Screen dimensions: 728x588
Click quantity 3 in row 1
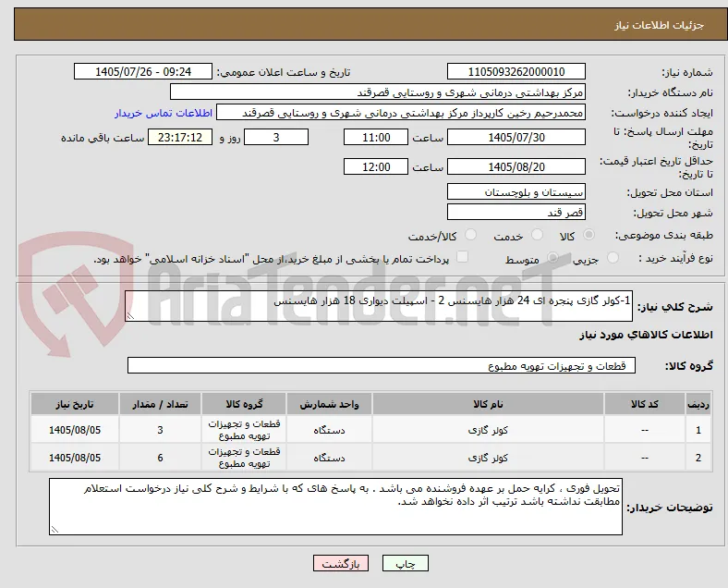160,430
